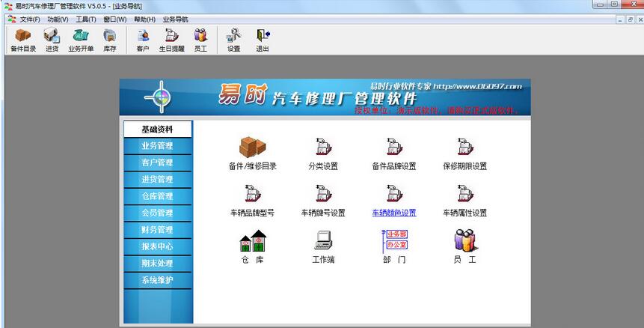The image size is (644, 328).
Task: Select 财务管理 in the sidebar
Action: [157, 230]
